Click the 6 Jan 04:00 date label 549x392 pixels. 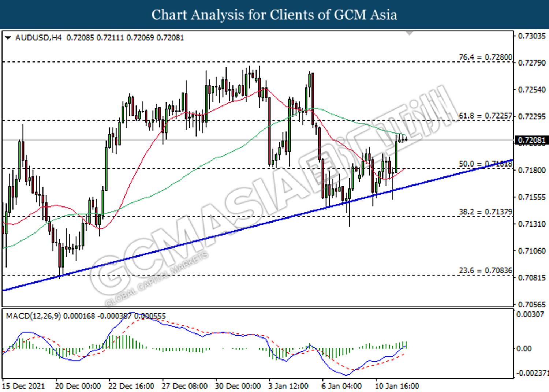(341, 386)
